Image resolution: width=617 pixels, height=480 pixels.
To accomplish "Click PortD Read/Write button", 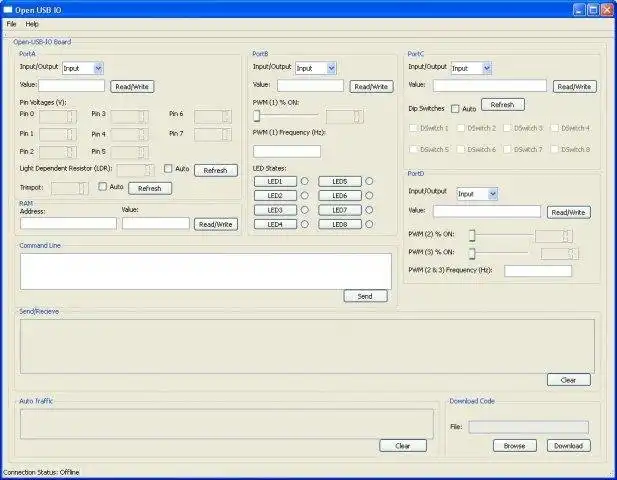I will tap(569, 212).
